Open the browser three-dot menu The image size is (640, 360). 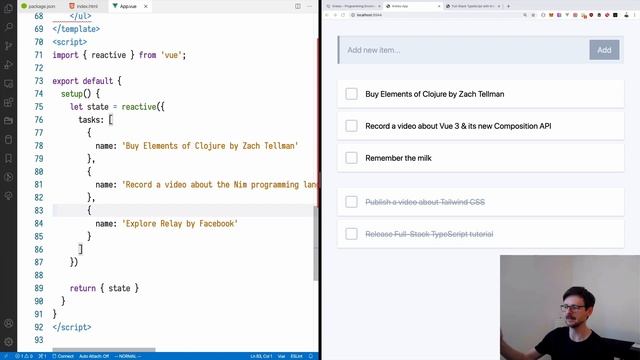pyautogui.click(x=635, y=15)
